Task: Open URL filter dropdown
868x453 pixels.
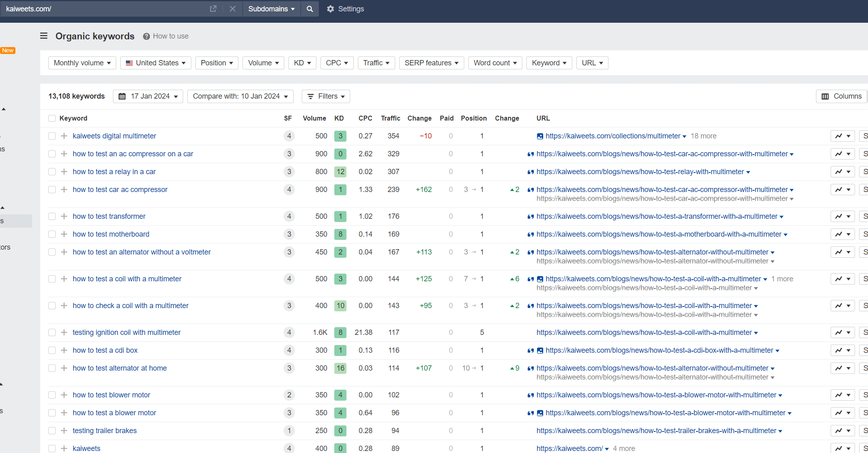Action: tap(592, 63)
